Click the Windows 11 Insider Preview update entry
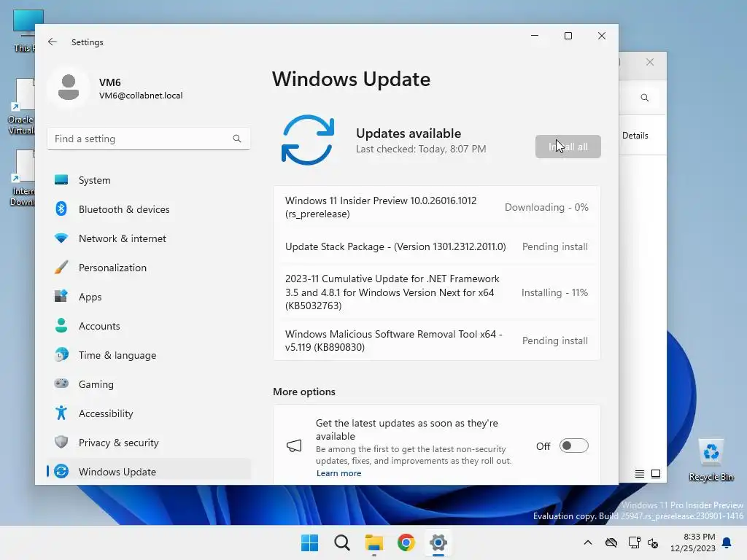747x560 pixels. click(x=436, y=207)
